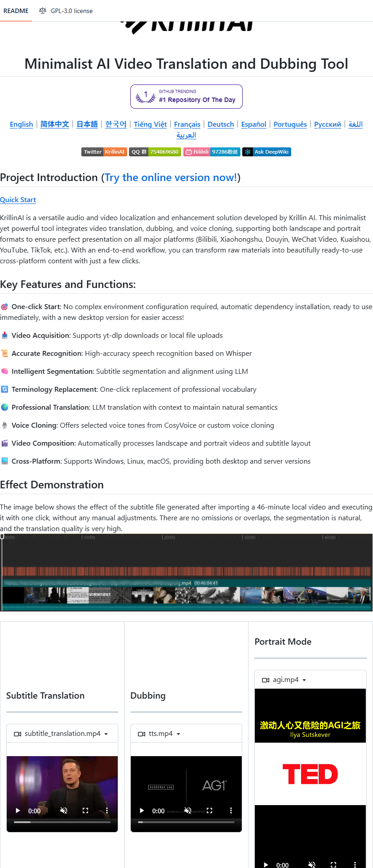The image size is (373, 868).
Task: Click the 'Key Features and Functions:' heading
Action: point(68,284)
